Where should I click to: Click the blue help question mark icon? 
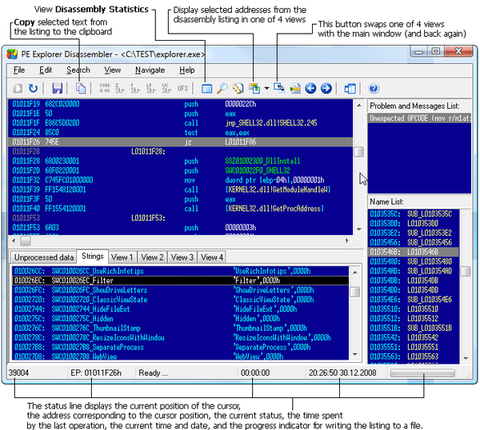(x=374, y=89)
